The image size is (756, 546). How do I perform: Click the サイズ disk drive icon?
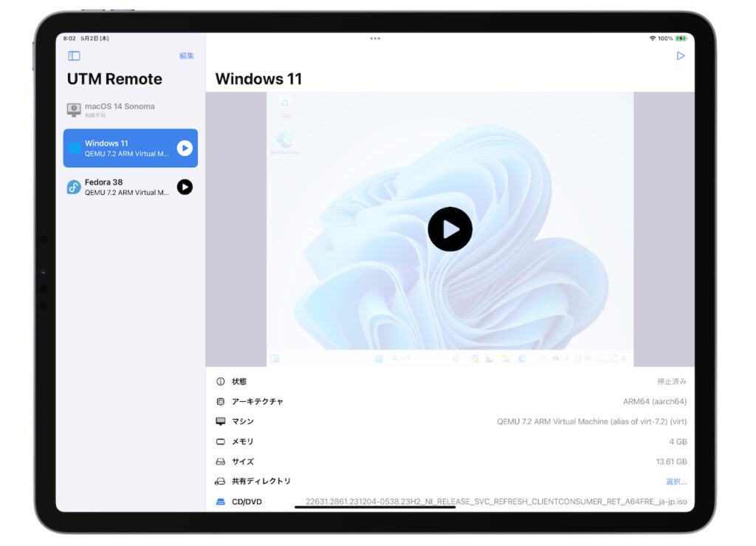[221, 461]
